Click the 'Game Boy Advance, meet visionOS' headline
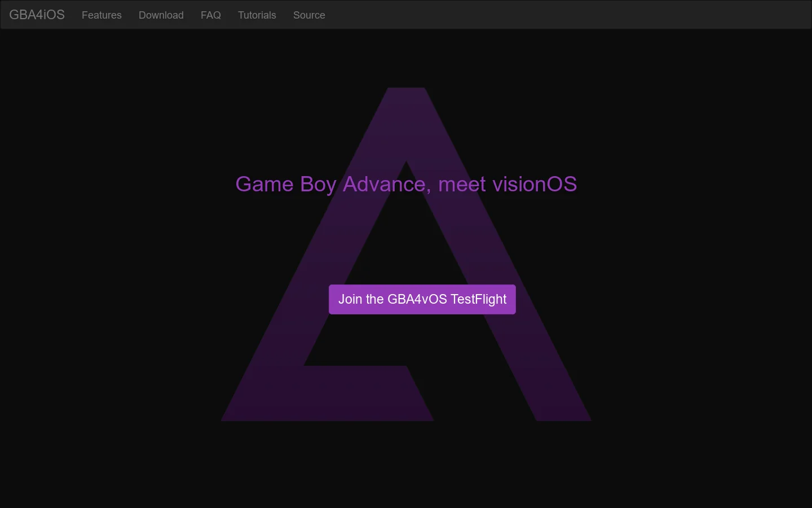 (406, 185)
